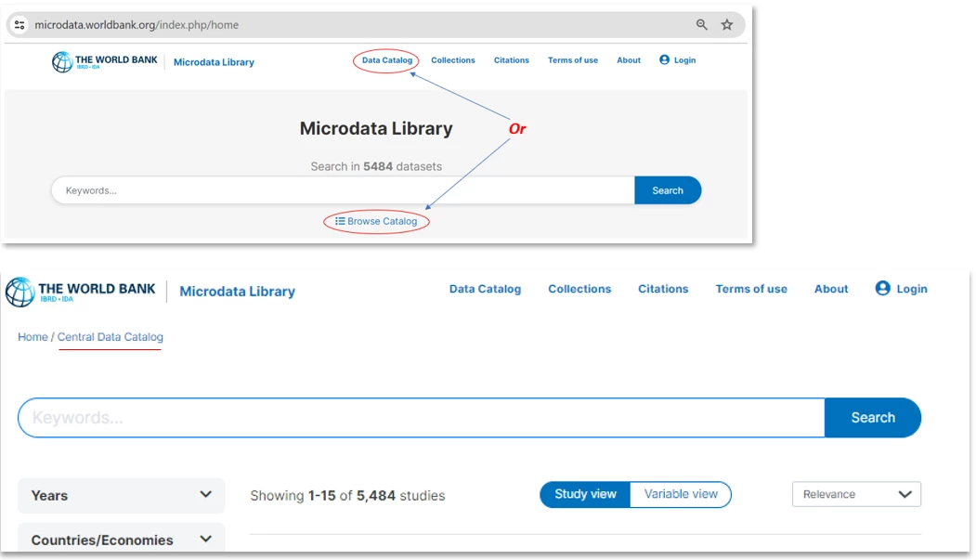Open Citations in the catalog page nav
Viewport: 976px width, 560px height.
click(x=663, y=289)
